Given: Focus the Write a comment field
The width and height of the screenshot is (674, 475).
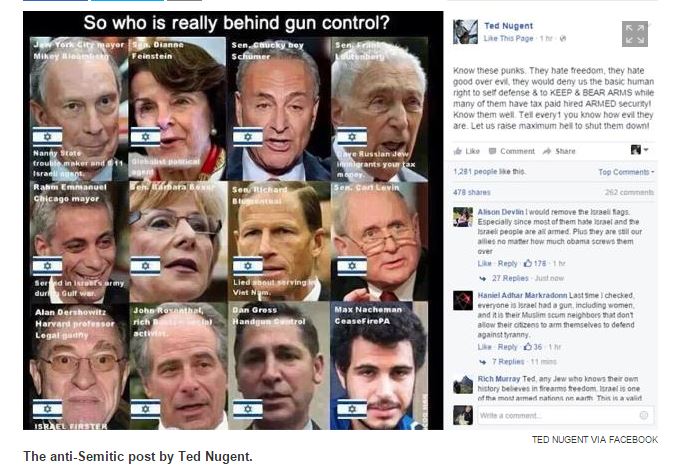Looking at the screenshot, I should point(566,415).
